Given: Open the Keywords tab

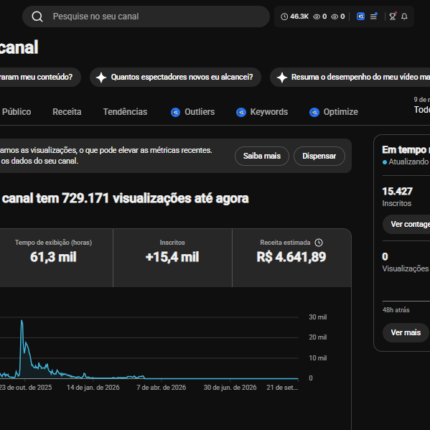Looking at the screenshot, I should point(262,112).
